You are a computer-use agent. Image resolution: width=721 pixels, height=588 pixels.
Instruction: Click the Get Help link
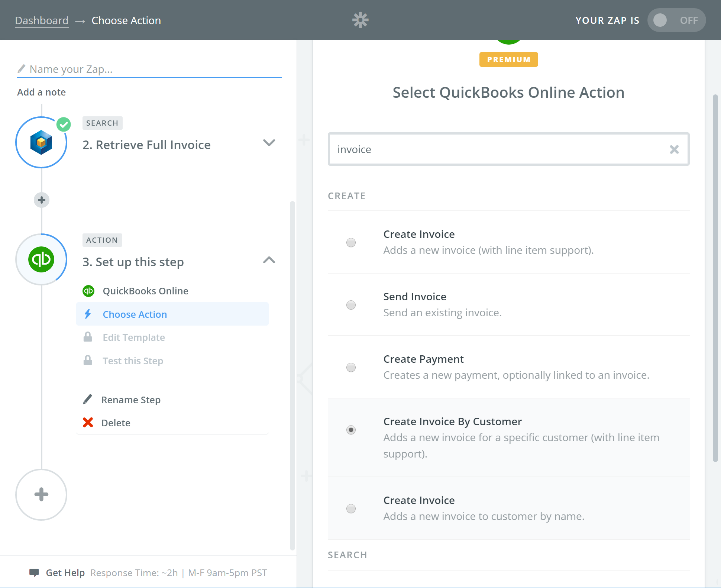(x=65, y=573)
